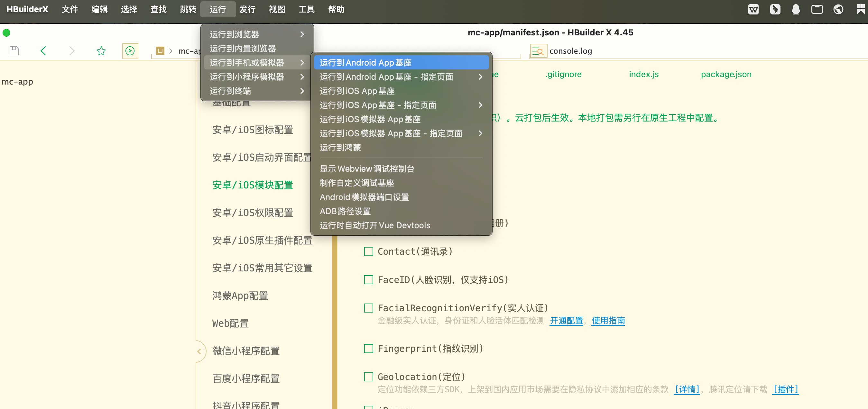Toggle 运行时自动打开Vue Devtools menu item
The width and height of the screenshot is (868, 409).
click(x=401, y=225)
